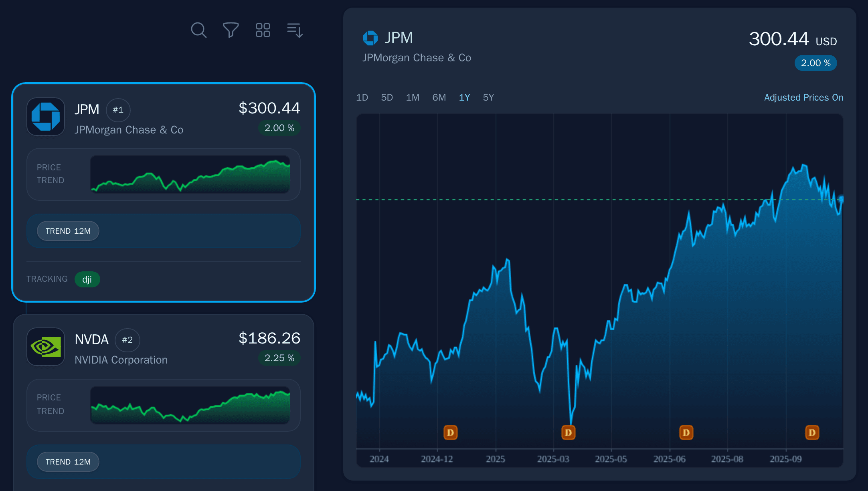Open the search icon
Viewport: 868px width, 491px height.
coord(198,30)
